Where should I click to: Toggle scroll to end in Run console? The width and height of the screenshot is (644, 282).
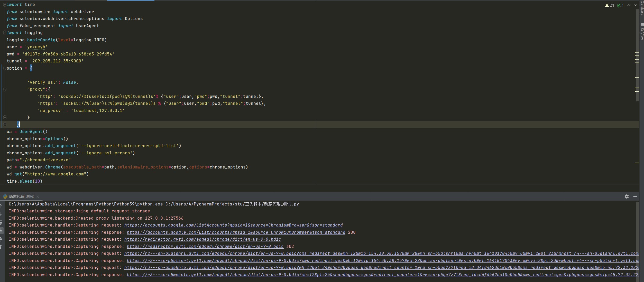click(1, 230)
